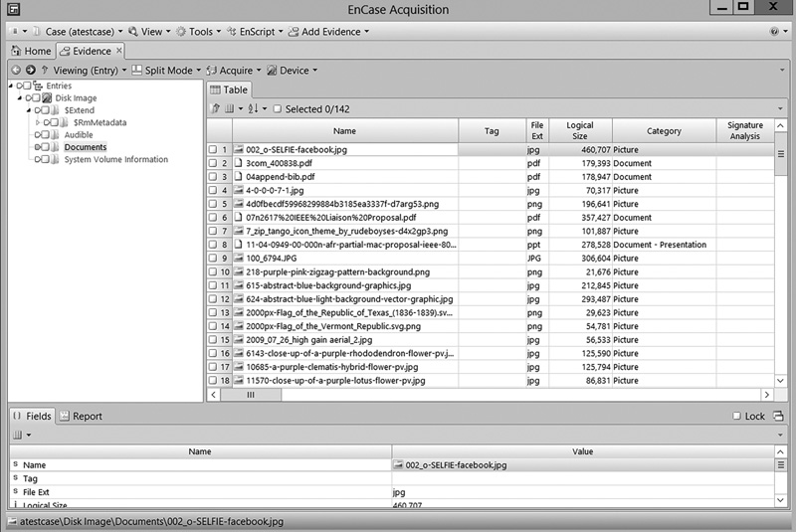Screen dimensions: 796x532
Task: Sort by the Logical Size column header
Action: coord(580,131)
